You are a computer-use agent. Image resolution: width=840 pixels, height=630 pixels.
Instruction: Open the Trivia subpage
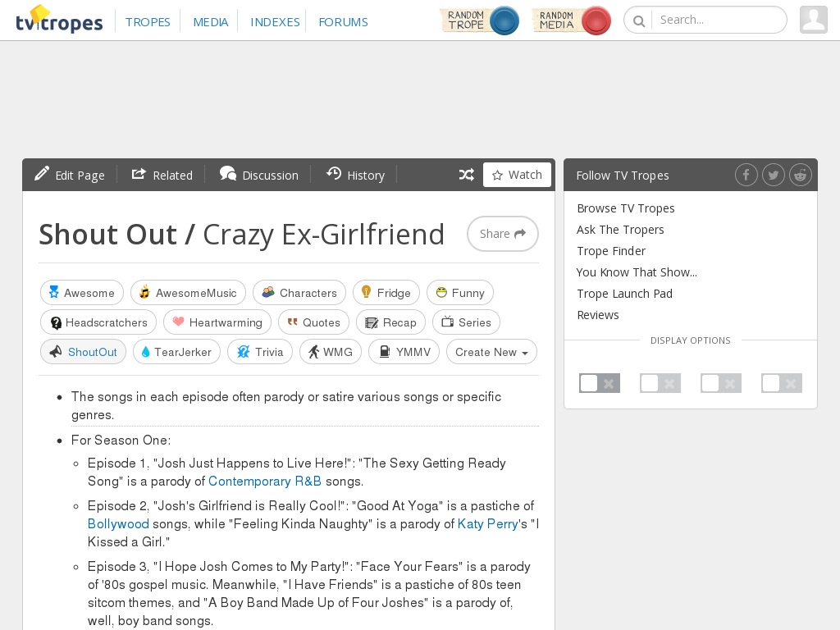coord(260,351)
